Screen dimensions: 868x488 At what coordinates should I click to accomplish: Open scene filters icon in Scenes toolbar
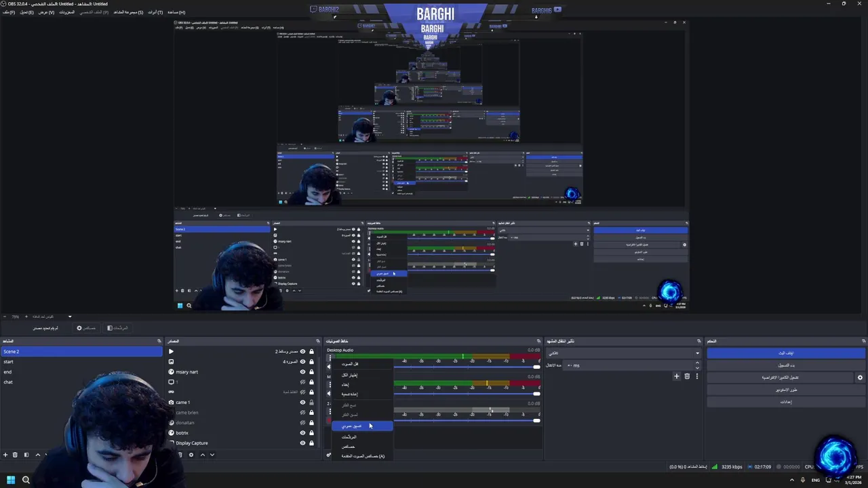pyautogui.click(x=26, y=455)
